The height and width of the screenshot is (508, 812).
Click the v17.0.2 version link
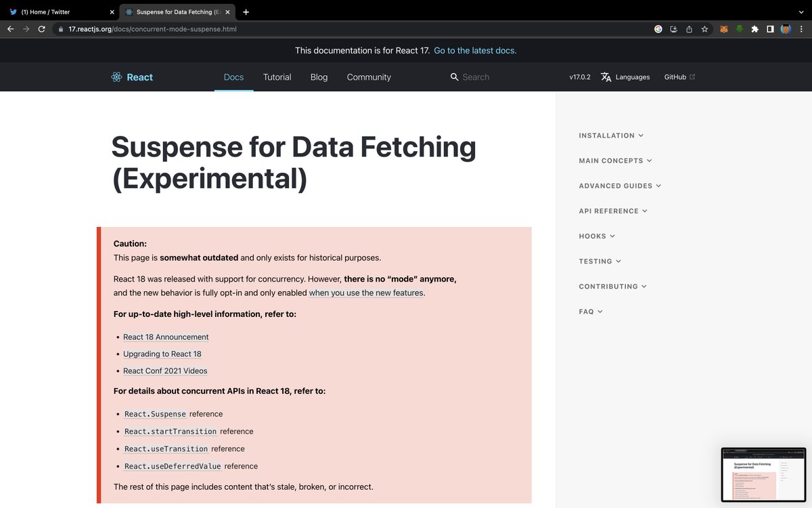[580, 77]
